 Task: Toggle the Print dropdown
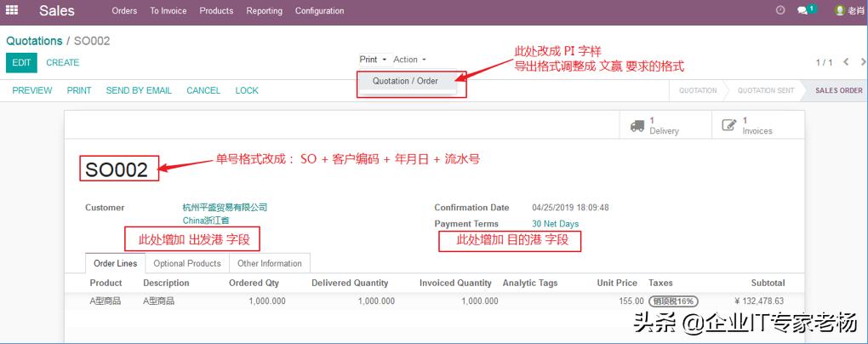click(x=373, y=60)
